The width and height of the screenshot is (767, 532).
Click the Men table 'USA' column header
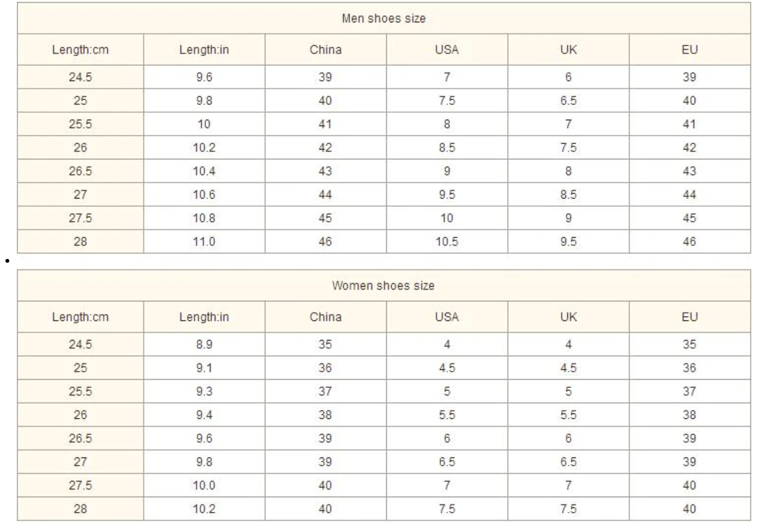click(x=447, y=50)
